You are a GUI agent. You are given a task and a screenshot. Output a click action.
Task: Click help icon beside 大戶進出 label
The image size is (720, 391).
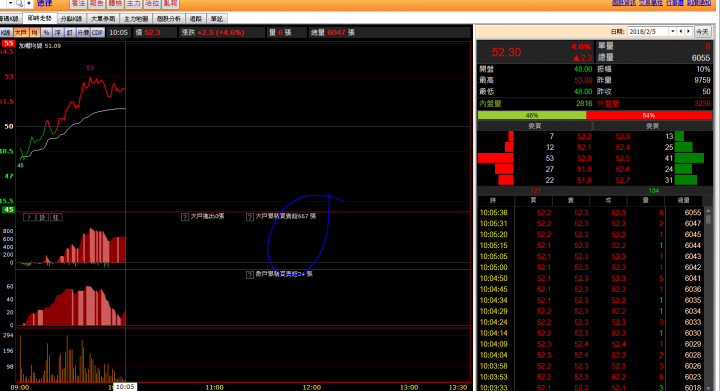[x=185, y=217]
